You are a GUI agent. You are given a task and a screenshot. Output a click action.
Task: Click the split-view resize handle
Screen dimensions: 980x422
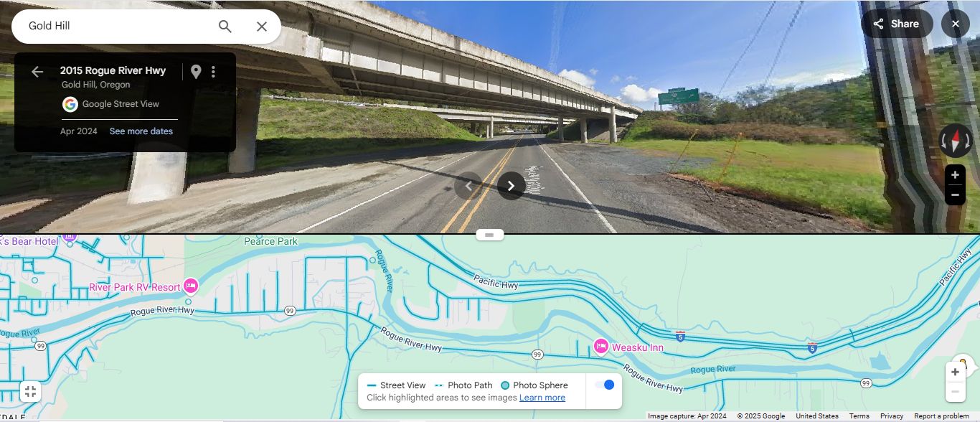click(489, 235)
